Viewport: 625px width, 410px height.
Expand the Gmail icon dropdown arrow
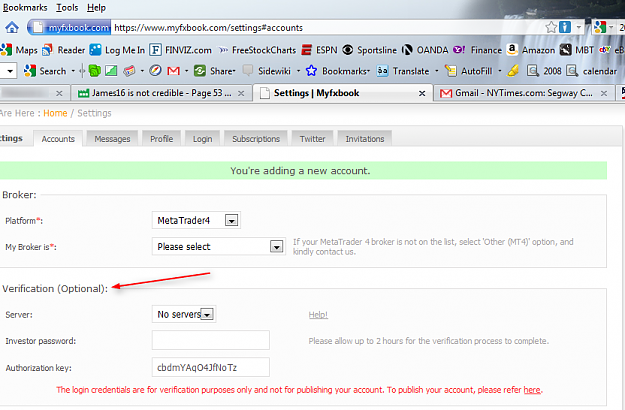(186, 71)
